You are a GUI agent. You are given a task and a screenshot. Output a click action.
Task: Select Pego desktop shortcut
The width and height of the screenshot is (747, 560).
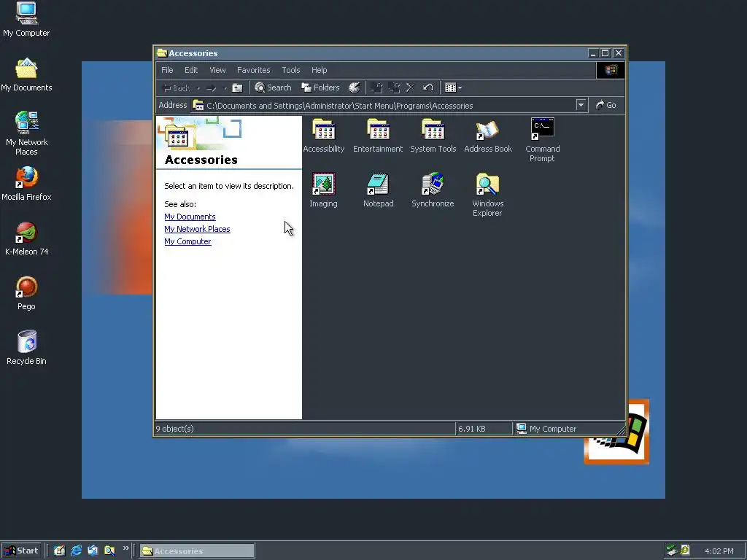tap(26, 293)
